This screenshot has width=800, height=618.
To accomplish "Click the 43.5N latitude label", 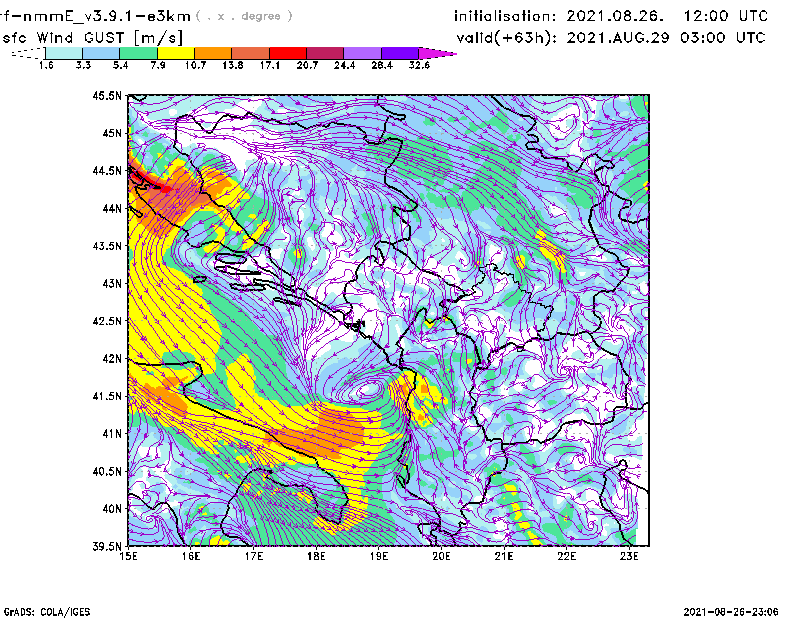I will pos(108,246).
